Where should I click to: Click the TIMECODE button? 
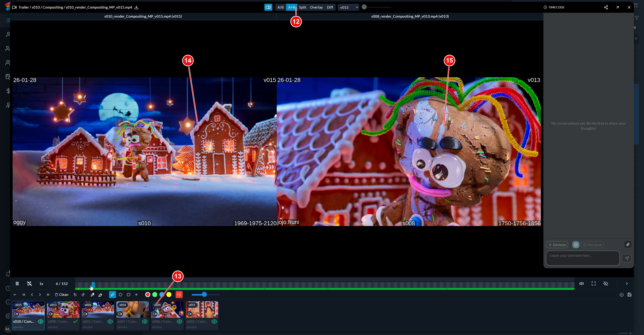coord(554,7)
